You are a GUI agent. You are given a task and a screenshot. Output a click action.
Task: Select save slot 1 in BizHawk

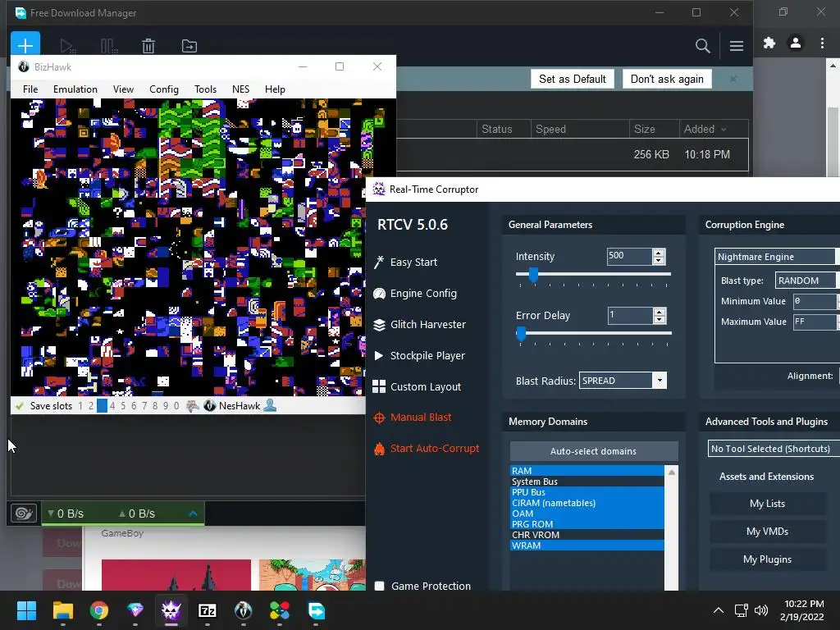point(80,406)
